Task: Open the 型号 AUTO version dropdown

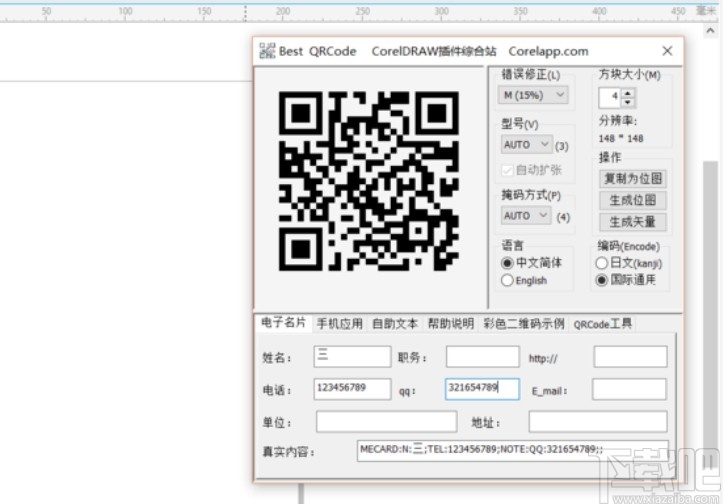Action: [526, 144]
